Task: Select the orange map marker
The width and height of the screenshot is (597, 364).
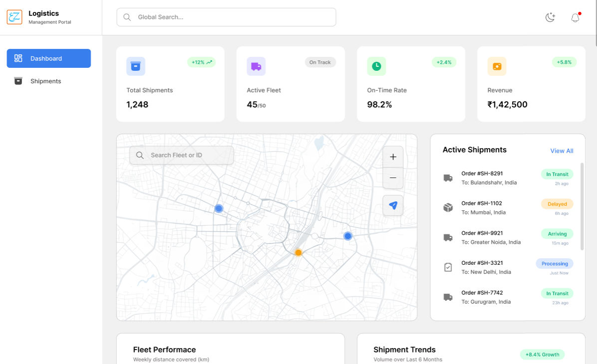Action: point(298,252)
